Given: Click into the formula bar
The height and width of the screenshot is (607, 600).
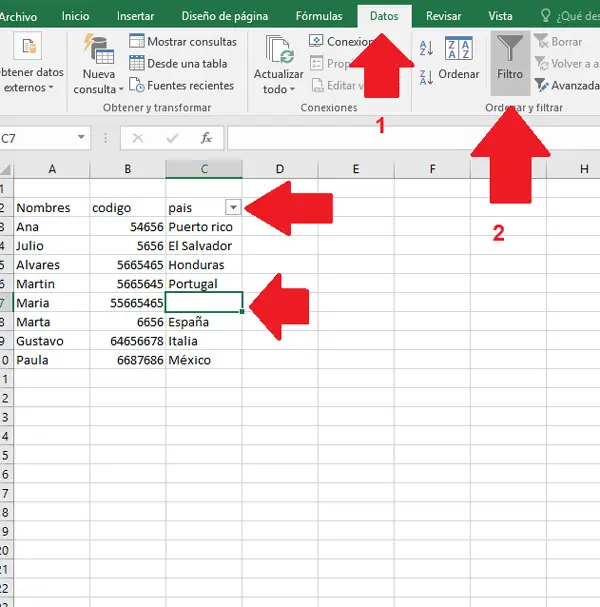Looking at the screenshot, I should tap(413, 138).
